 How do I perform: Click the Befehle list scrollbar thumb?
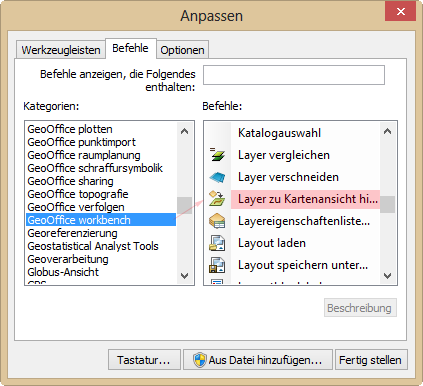[387, 204]
